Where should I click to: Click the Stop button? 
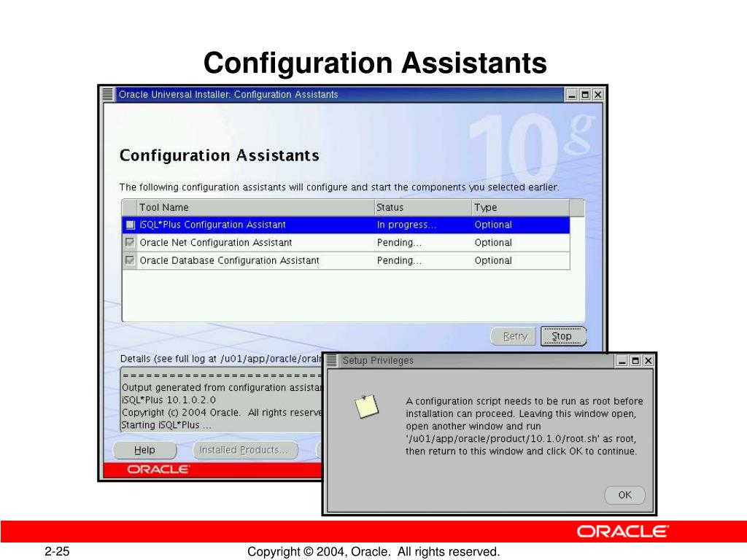(x=563, y=336)
